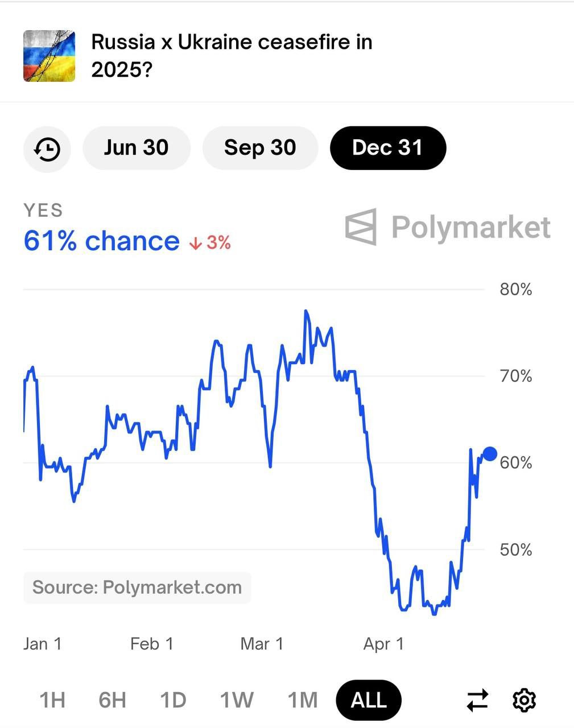Click the Russia Ukraine flag thumbnail

click(49, 56)
